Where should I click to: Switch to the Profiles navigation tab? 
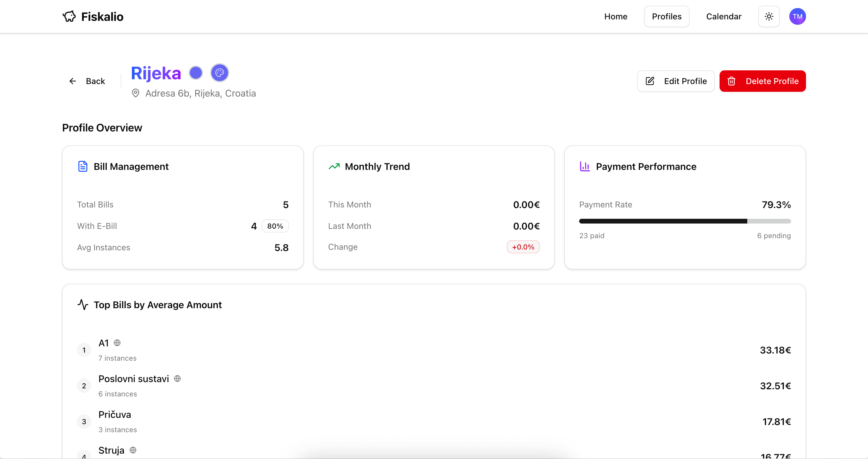[x=666, y=16]
